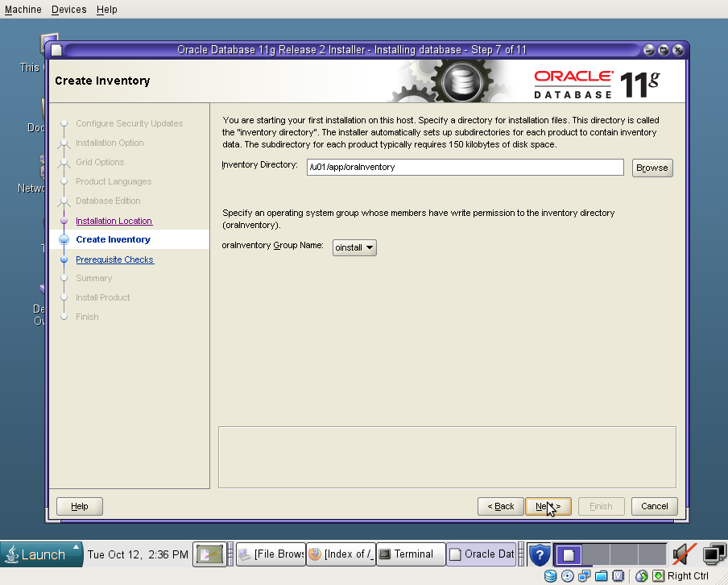Cancel the Oracle installation
Screen dimensions: 728x585
pyautogui.click(x=654, y=506)
